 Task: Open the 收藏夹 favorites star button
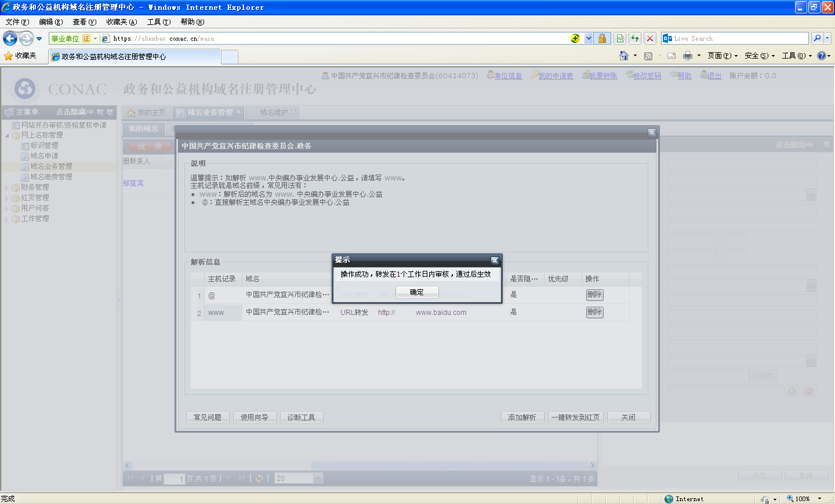20,56
